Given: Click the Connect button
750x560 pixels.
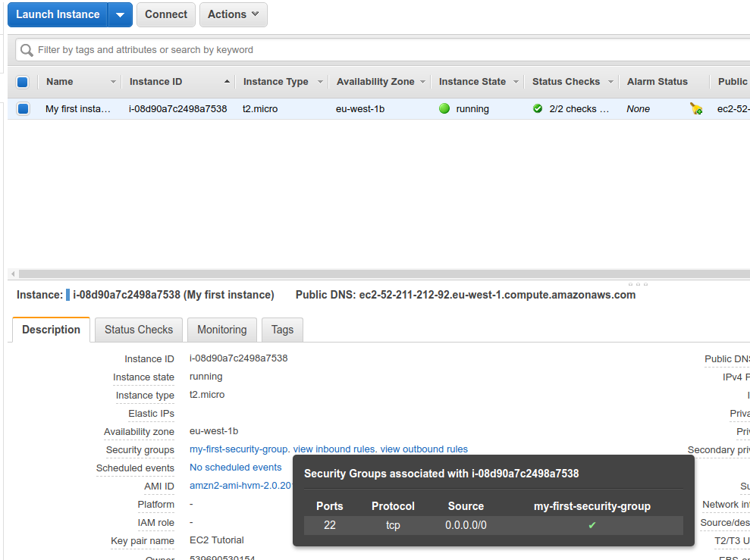Looking at the screenshot, I should [x=166, y=14].
